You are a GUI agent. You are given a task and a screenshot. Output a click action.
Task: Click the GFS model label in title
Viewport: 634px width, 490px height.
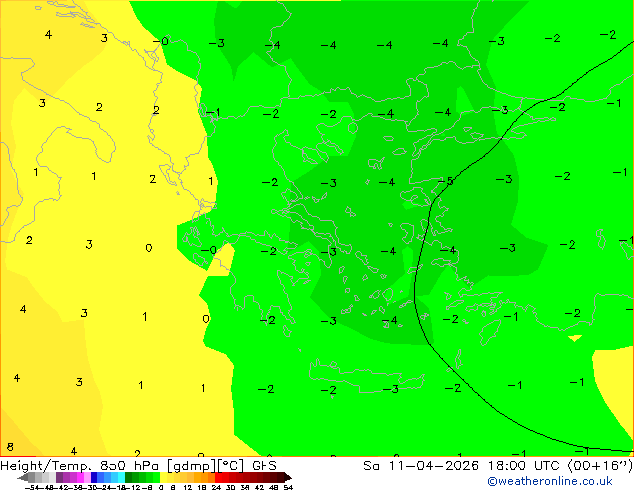tap(264, 466)
